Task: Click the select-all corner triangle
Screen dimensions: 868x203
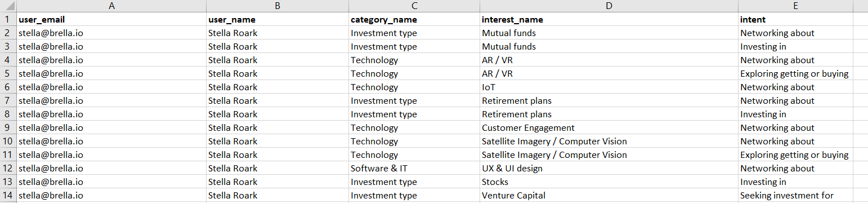Action: tap(8, 6)
